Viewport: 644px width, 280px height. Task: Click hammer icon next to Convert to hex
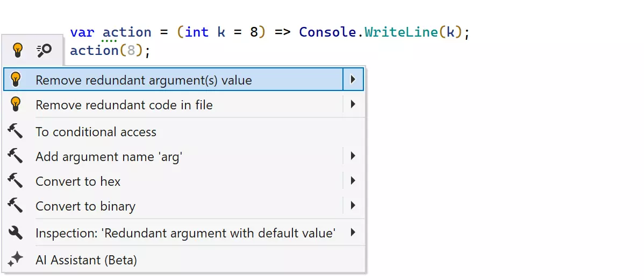click(16, 181)
